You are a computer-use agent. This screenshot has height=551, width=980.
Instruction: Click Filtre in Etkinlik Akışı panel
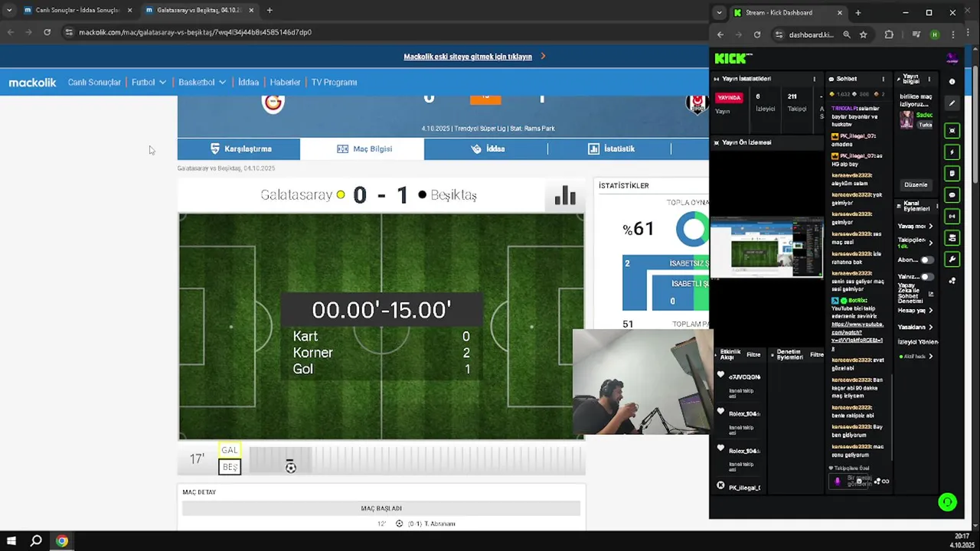coord(753,355)
